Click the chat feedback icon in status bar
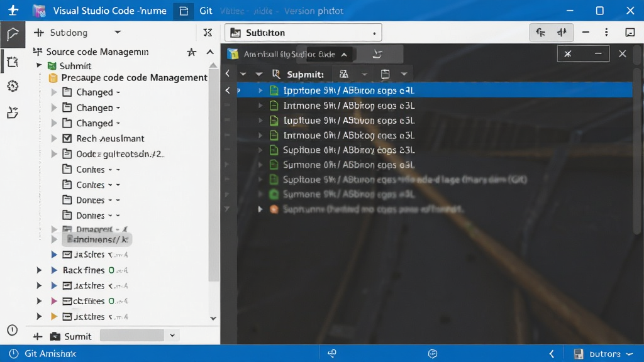Screen dimensions: 644x362 pos(433,353)
